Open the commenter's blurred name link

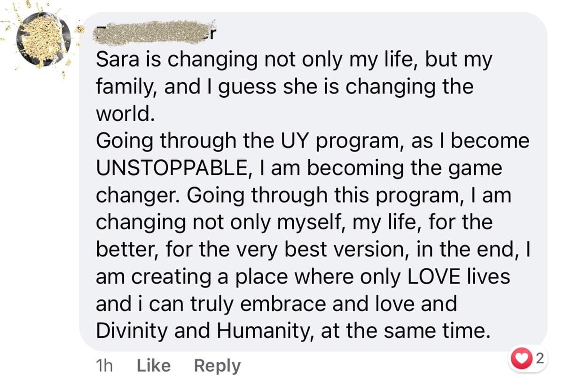pos(154,33)
